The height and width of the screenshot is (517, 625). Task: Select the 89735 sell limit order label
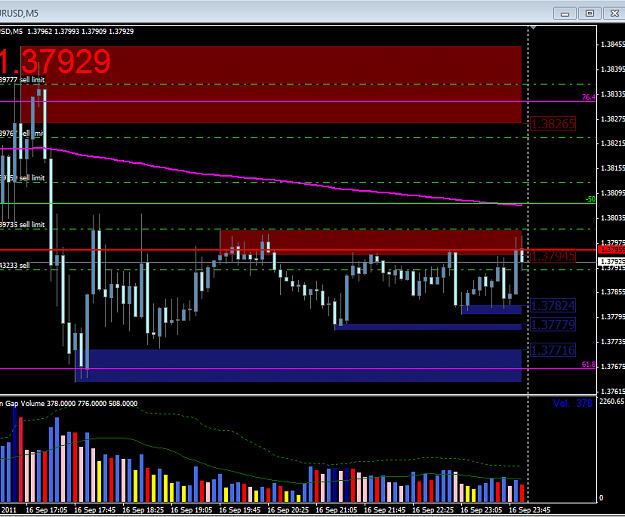pyautogui.click(x=22, y=224)
